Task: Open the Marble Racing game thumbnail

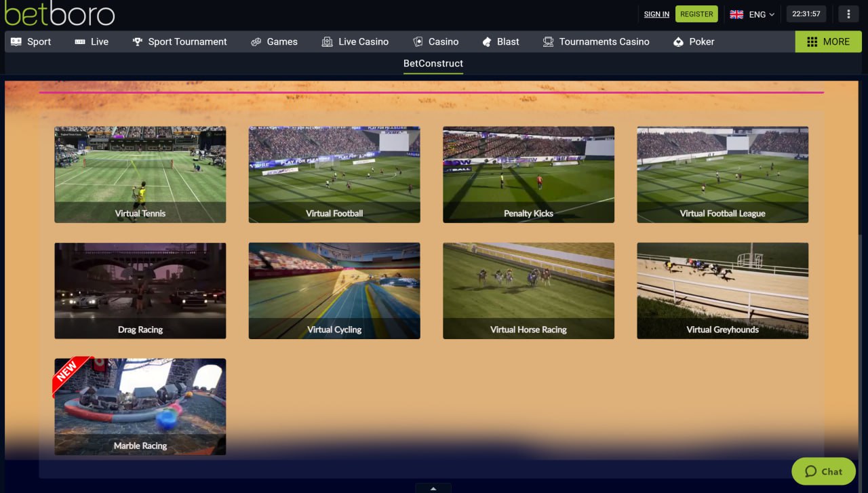Action: 140,406
